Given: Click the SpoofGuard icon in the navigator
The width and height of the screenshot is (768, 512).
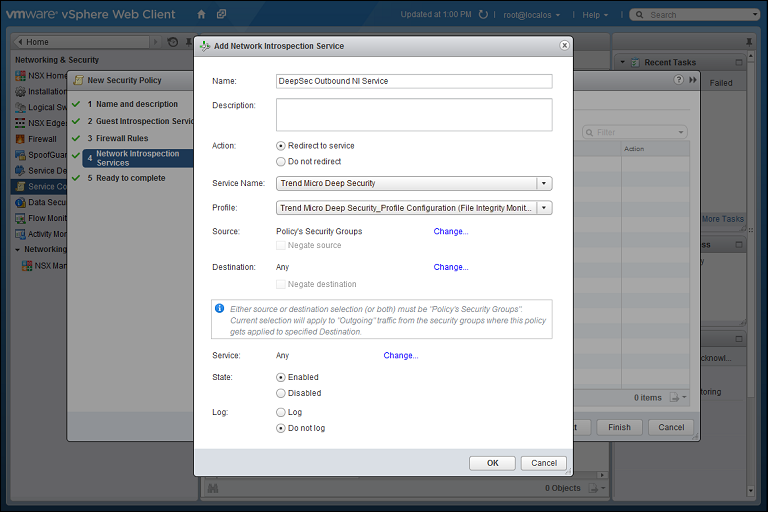Looking at the screenshot, I should coord(20,155).
